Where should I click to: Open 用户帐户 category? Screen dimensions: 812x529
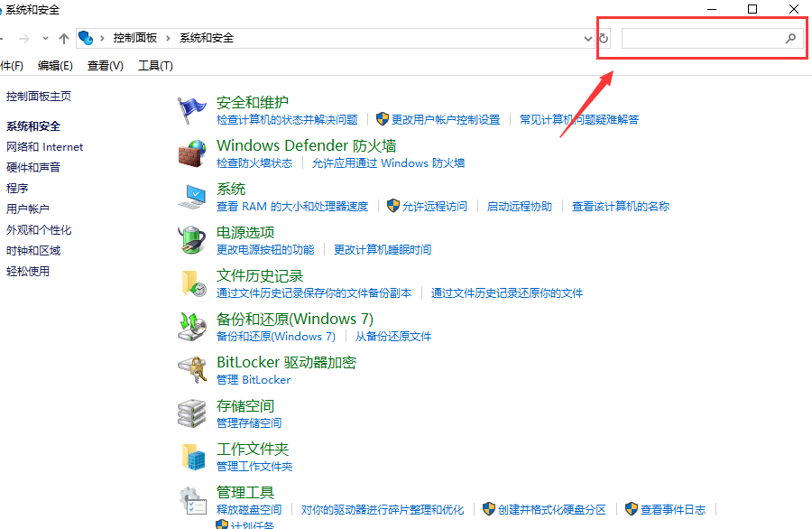pyautogui.click(x=27, y=209)
